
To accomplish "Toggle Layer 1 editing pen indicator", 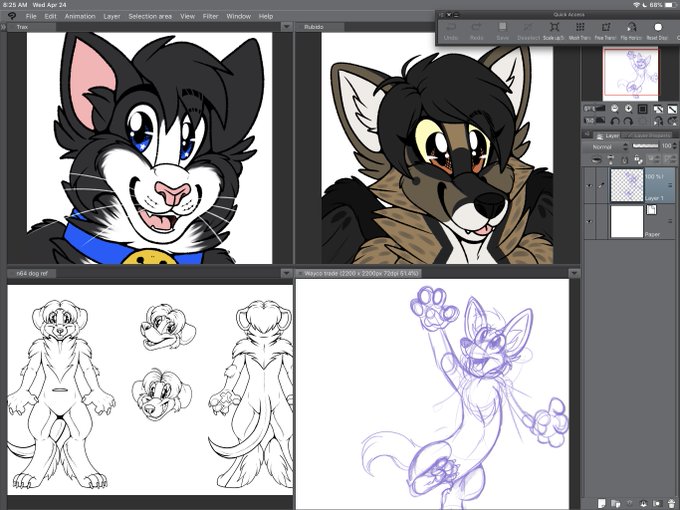I will click(602, 186).
